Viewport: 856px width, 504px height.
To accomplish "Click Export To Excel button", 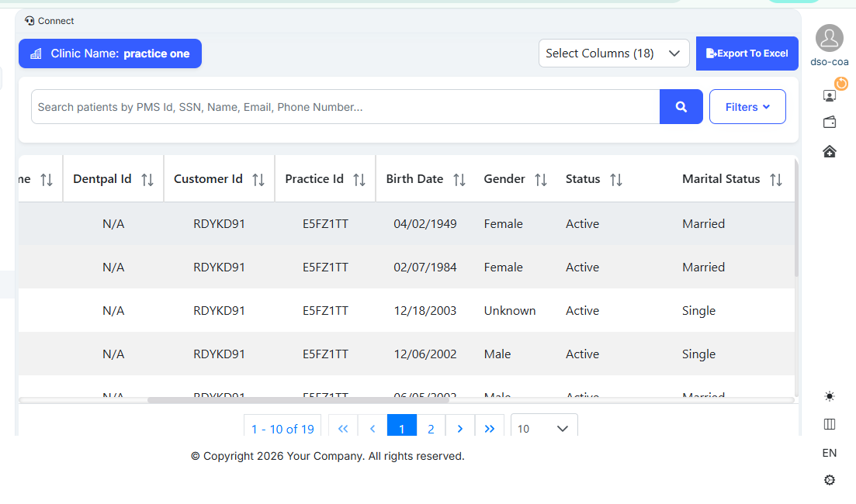I will [747, 54].
